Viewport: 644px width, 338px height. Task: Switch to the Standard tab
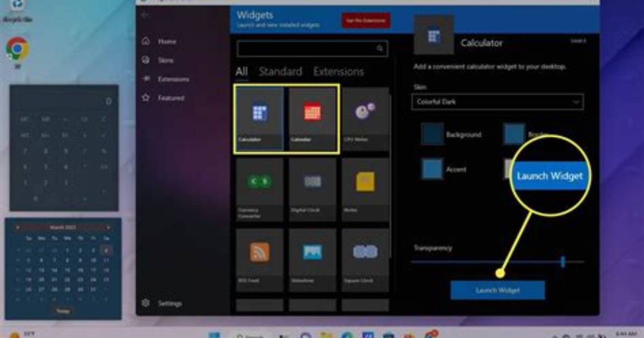pyautogui.click(x=280, y=72)
